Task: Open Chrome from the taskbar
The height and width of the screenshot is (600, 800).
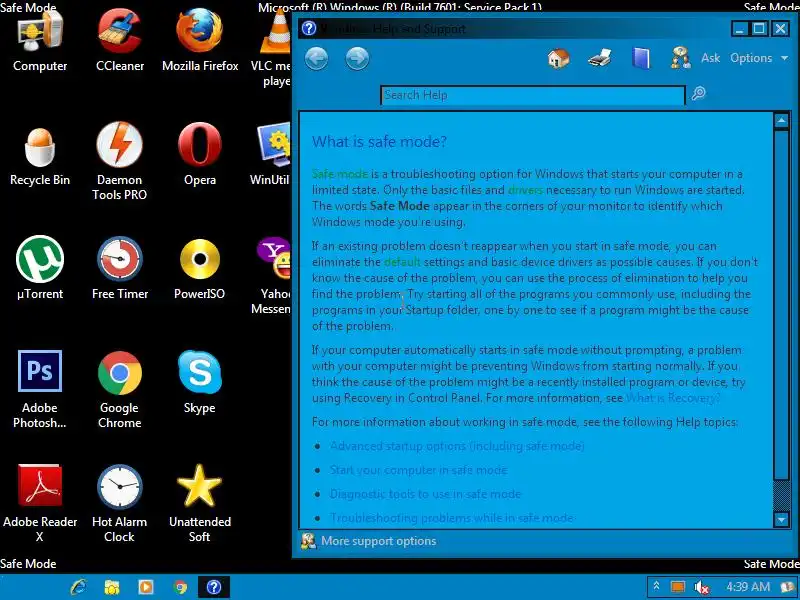Action: tap(180, 587)
